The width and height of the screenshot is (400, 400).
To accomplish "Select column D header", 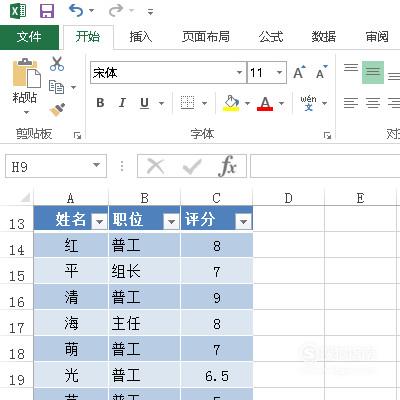I will point(289,198).
